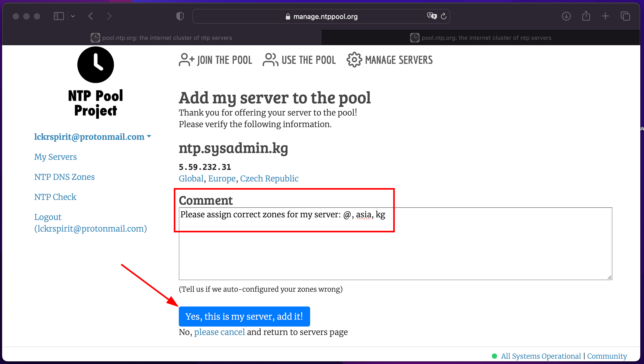644x364 pixels.
Task: Open the NTP Check link
Action: click(55, 197)
